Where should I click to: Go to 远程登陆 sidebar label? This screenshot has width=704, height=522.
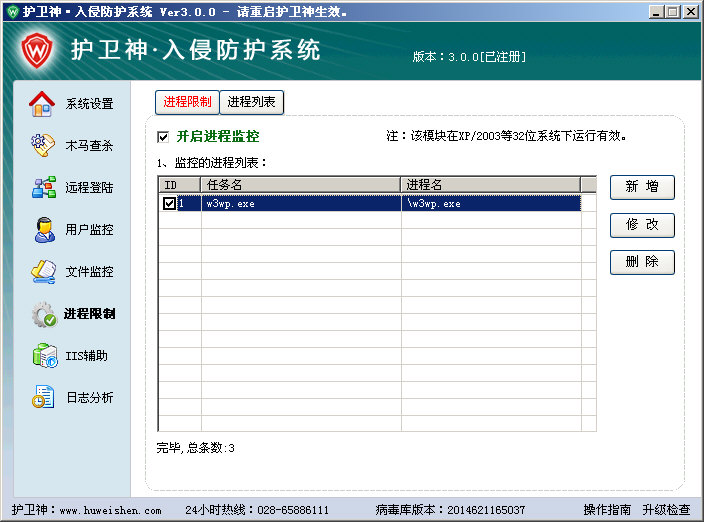pos(89,188)
